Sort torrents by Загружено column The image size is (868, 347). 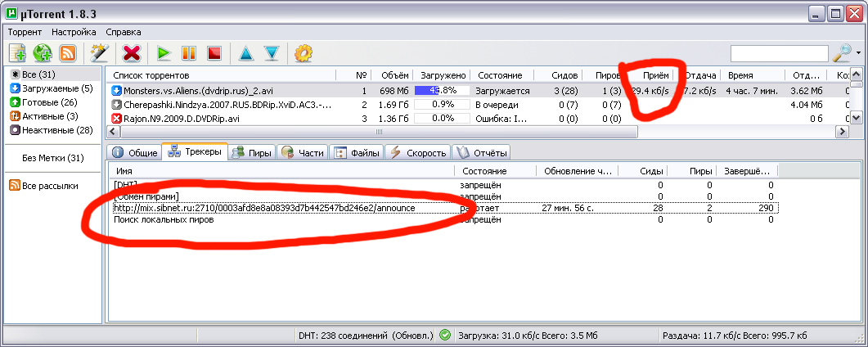[x=443, y=75]
